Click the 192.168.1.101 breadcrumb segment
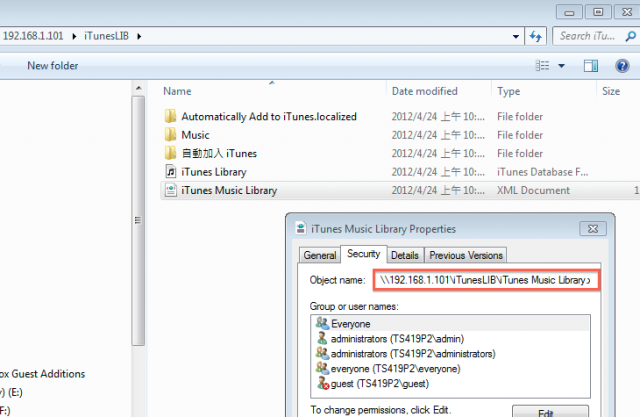The width and height of the screenshot is (640, 417). point(33,36)
